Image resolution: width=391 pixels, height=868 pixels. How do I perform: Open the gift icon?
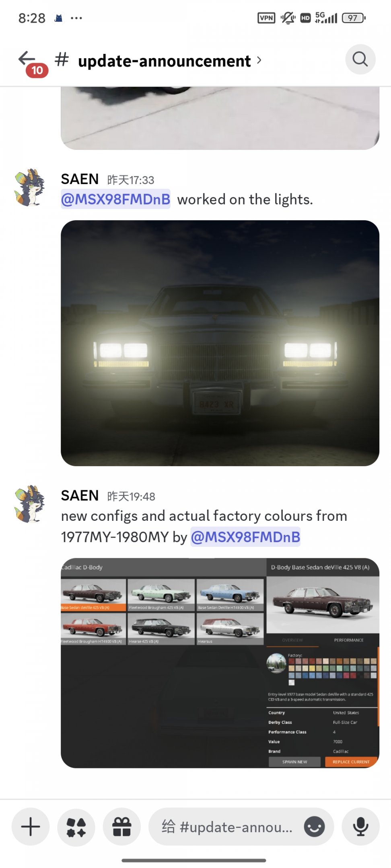[122, 827]
